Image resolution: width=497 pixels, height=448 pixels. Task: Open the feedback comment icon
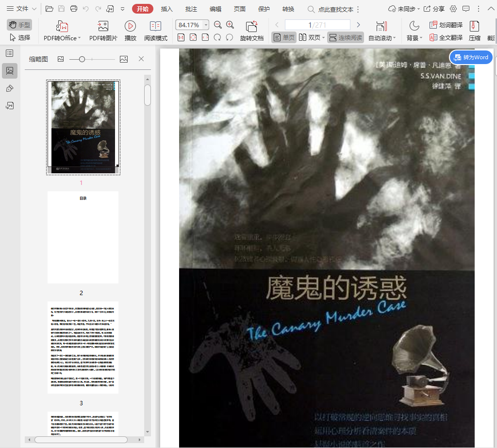[x=466, y=9]
